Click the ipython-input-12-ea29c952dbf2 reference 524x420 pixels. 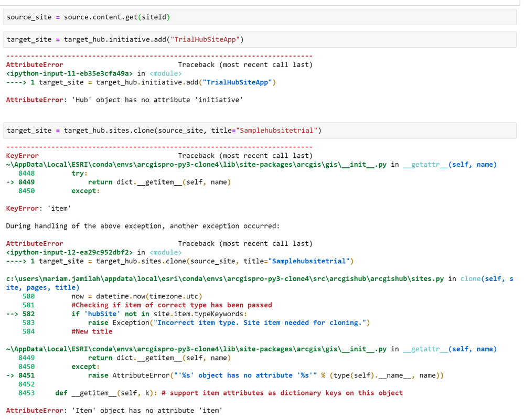click(x=69, y=252)
